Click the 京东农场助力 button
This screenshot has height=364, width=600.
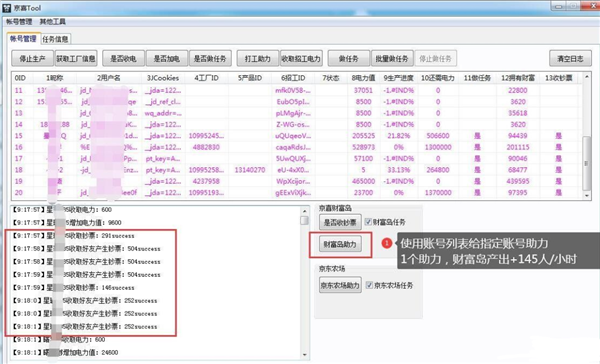pyautogui.click(x=340, y=285)
